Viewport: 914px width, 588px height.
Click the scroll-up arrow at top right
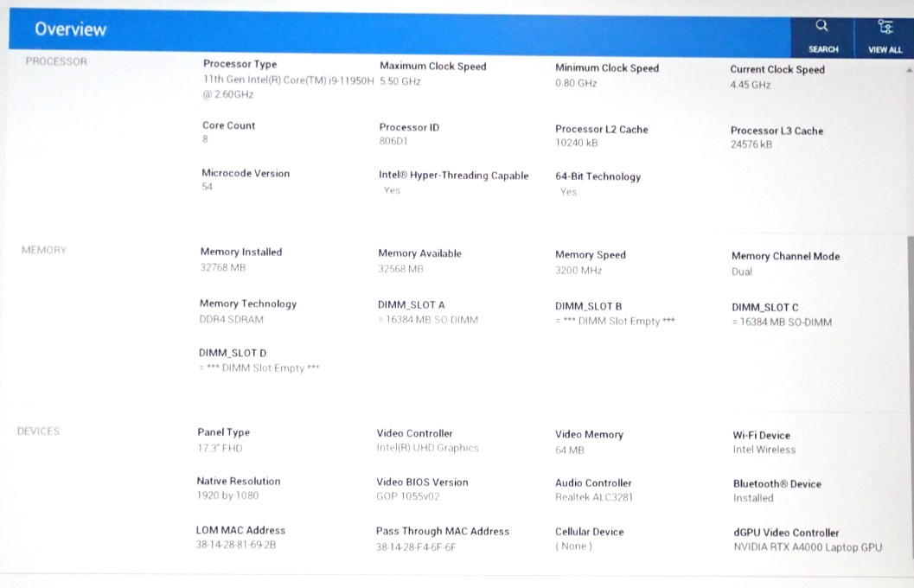coord(910,71)
